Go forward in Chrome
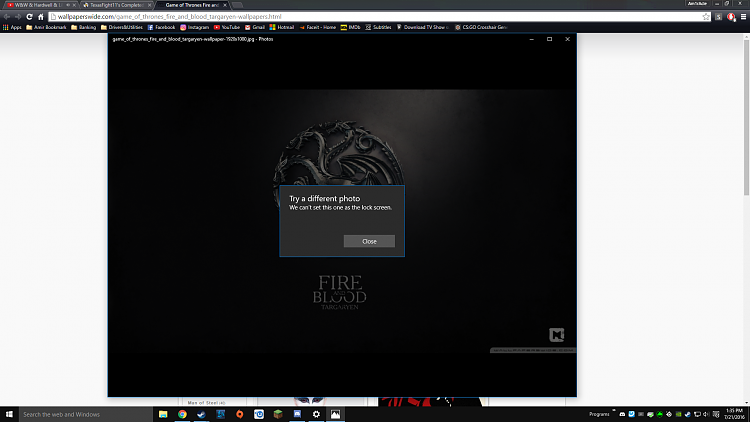 18,17
